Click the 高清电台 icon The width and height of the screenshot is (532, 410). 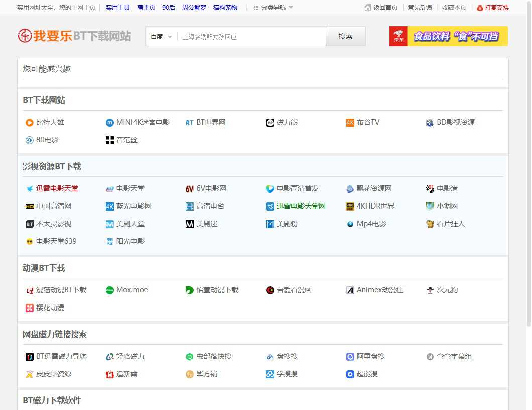coord(190,206)
